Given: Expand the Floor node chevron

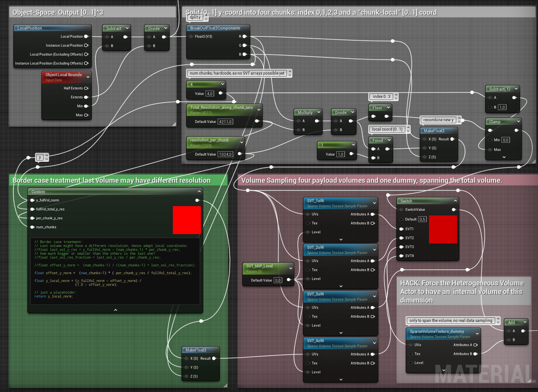Looking at the screenshot, I should (388, 107).
